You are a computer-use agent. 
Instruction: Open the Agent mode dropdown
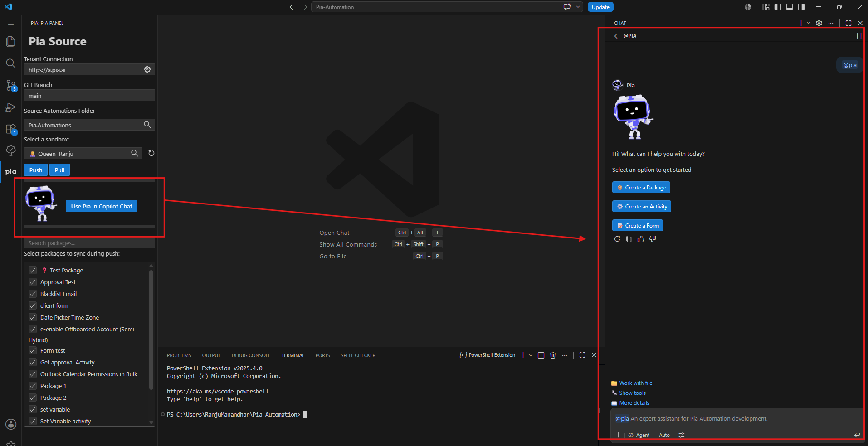(x=639, y=435)
